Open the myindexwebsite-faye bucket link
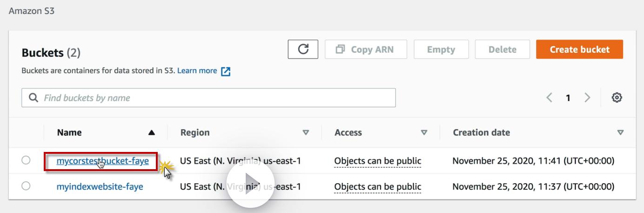This screenshot has width=644, height=213. tap(100, 186)
